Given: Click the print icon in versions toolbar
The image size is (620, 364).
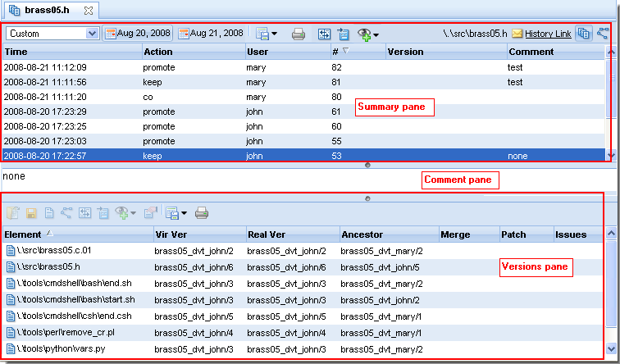Looking at the screenshot, I should point(202,213).
